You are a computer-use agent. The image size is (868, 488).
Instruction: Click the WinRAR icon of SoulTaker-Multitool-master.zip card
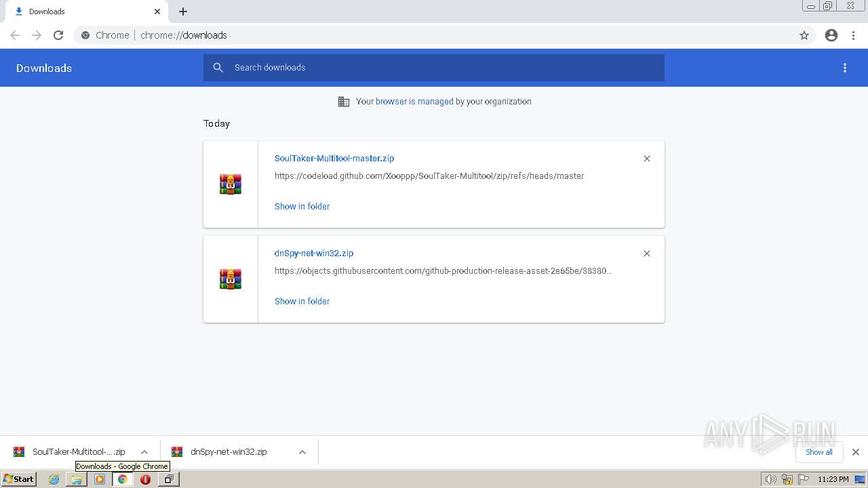(x=231, y=184)
